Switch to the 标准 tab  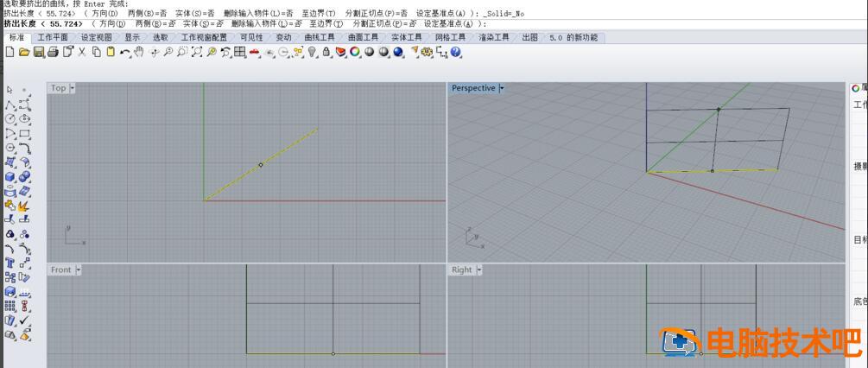coord(16,38)
